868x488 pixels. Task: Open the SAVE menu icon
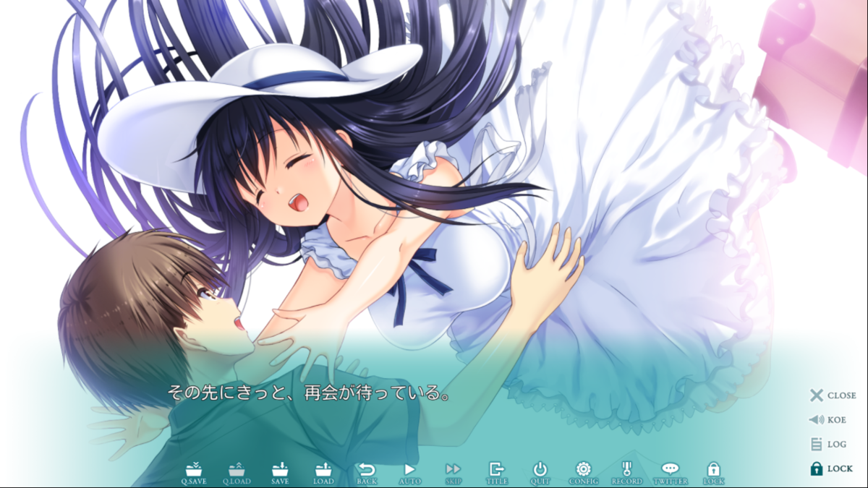point(280,474)
